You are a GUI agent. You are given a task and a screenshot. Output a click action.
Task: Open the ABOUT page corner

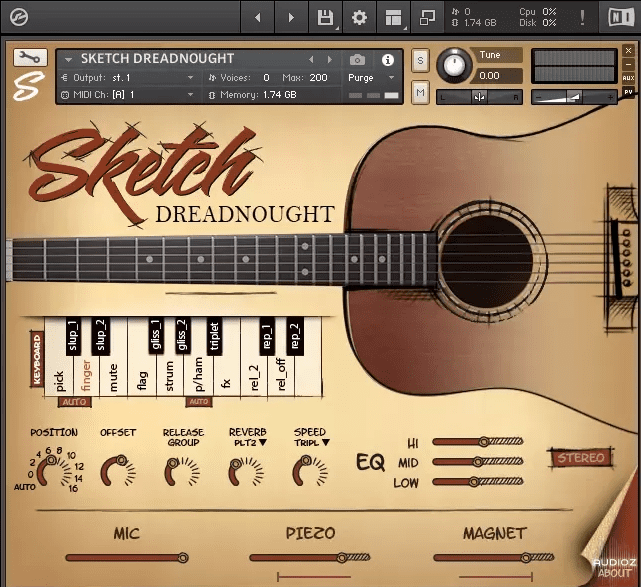click(614, 573)
